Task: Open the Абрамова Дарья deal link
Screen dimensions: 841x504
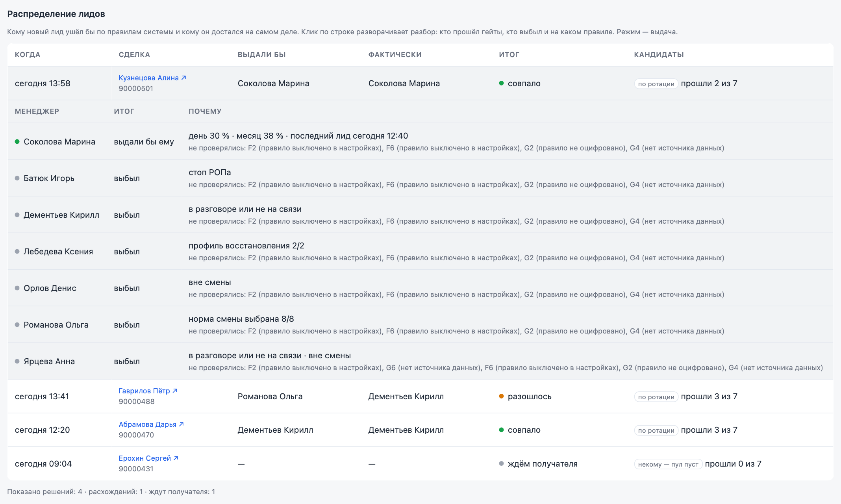Action: 151,424
